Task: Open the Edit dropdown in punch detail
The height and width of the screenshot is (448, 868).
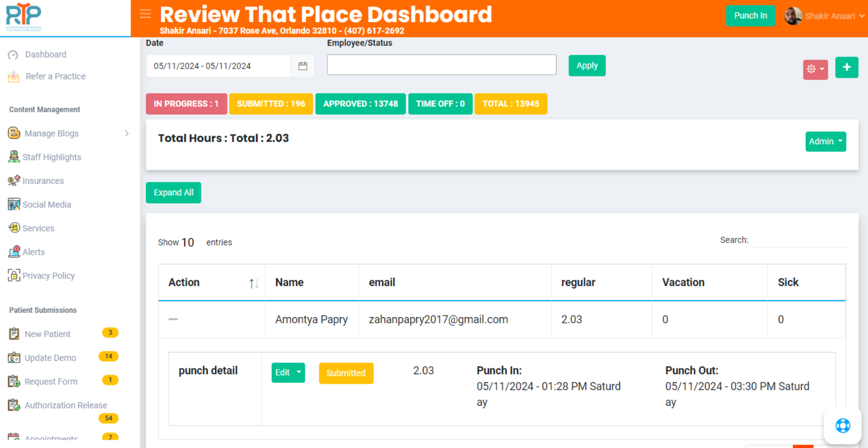Action: pyautogui.click(x=288, y=373)
